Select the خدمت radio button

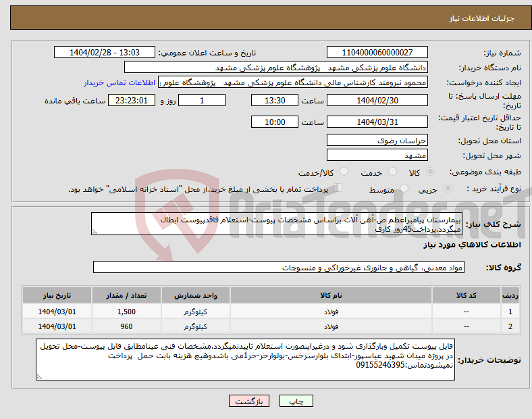pyautogui.click(x=392, y=172)
